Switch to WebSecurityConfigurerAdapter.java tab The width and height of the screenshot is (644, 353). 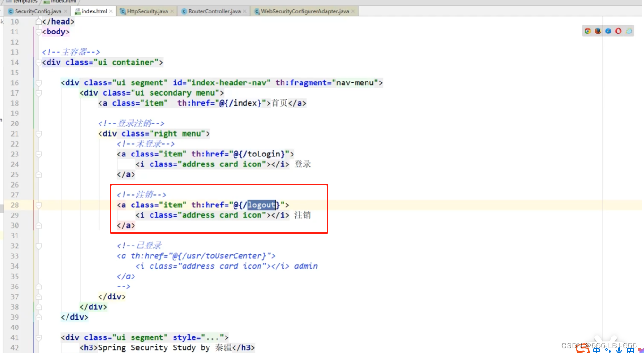pyautogui.click(x=305, y=11)
